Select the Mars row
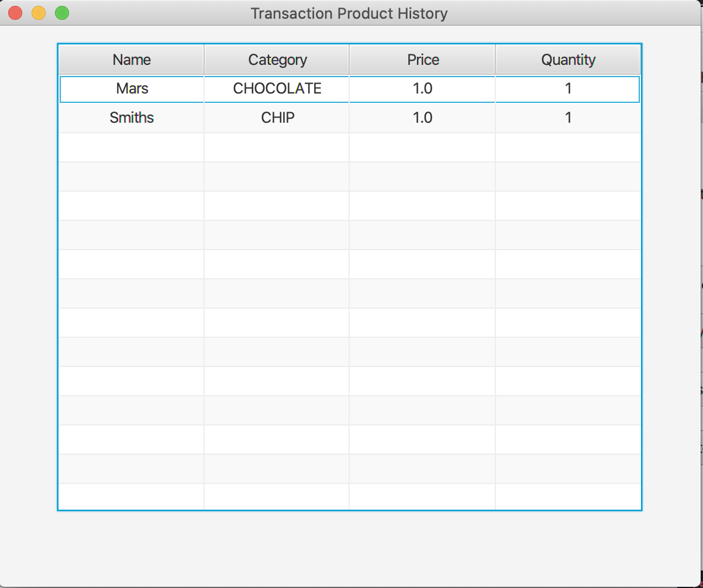The height and width of the screenshot is (588, 703). click(x=131, y=88)
